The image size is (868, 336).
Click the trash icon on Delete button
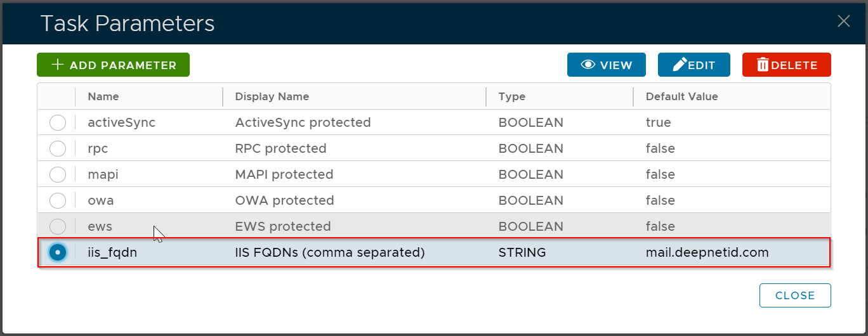763,65
